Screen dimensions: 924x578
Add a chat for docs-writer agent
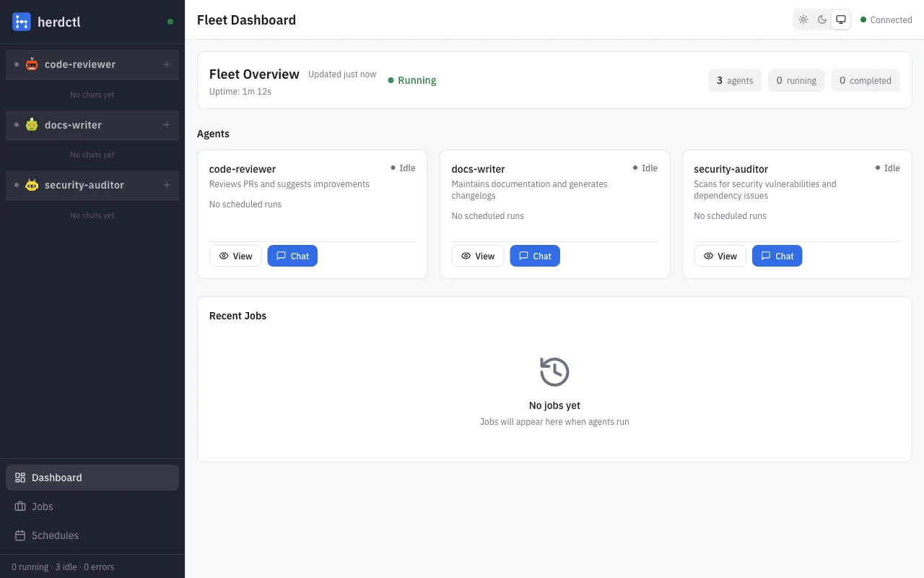coord(167,124)
